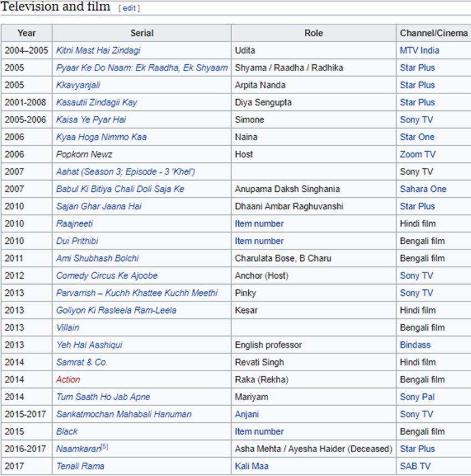Viewport: 471px width, 476px height.
Task: Open the Item number link in Raajneeti row
Action: point(259,224)
